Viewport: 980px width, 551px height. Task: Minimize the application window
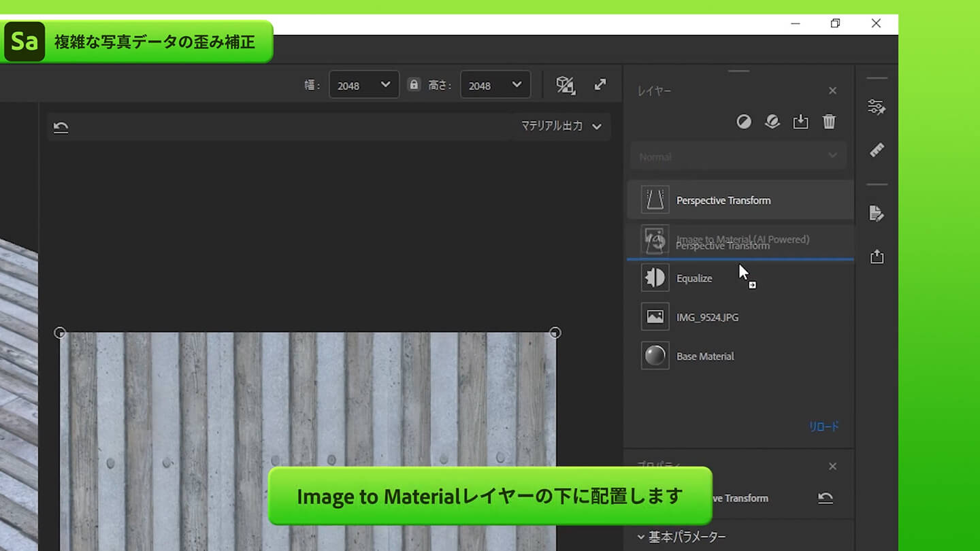click(795, 24)
